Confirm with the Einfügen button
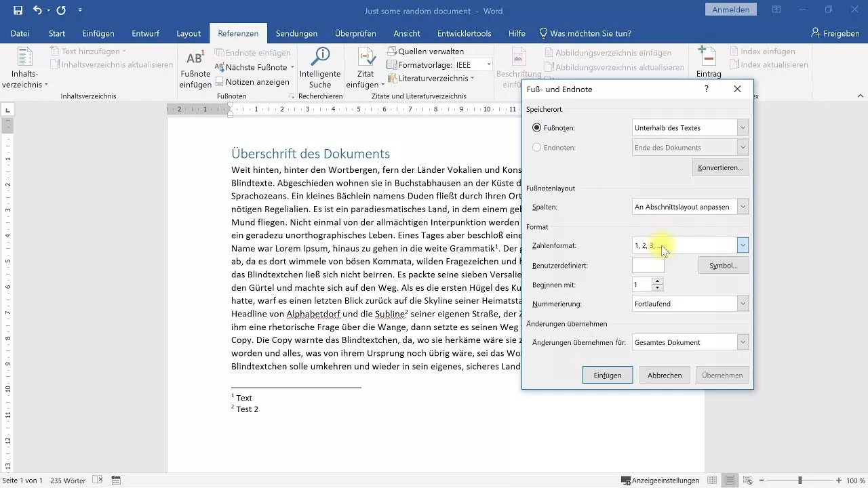 tap(607, 374)
